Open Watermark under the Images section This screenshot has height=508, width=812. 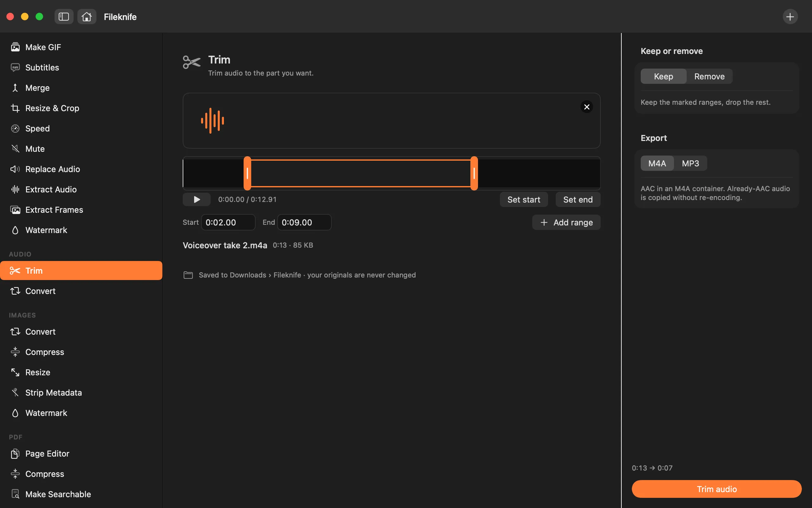(81, 413)
